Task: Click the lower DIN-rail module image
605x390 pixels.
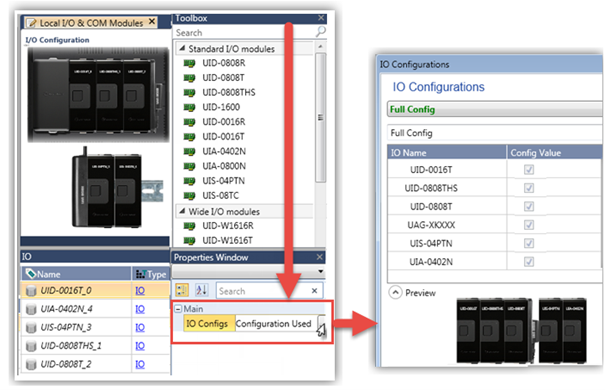Action: 117,188
